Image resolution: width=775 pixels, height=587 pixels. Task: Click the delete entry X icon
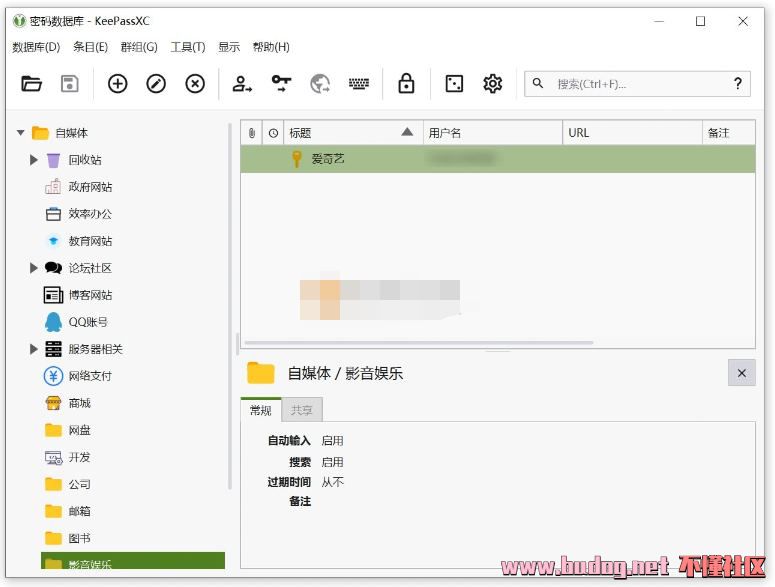tap(195, 84)
